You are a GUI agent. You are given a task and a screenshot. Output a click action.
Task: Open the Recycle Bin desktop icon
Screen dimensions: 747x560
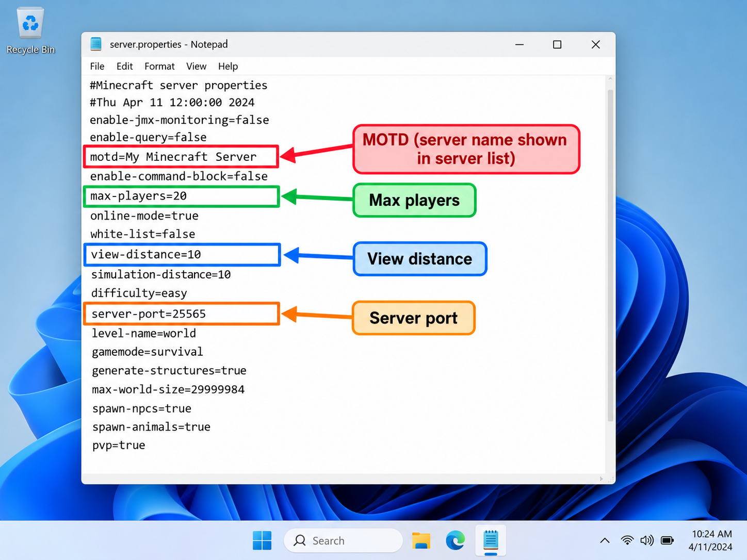tap(30, 31)
